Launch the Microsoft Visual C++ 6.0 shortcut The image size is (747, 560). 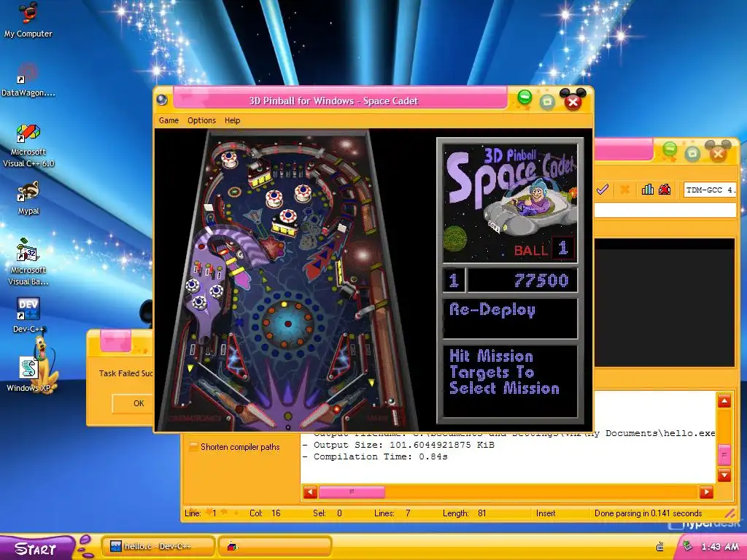point(28,146)
